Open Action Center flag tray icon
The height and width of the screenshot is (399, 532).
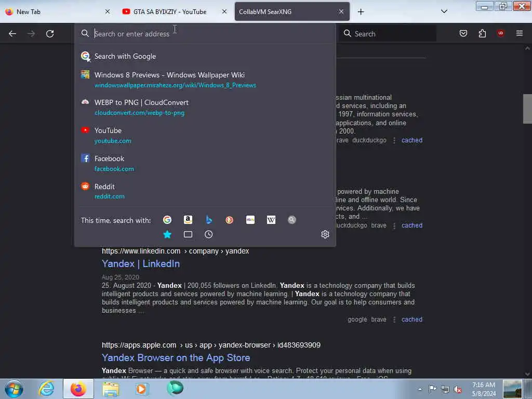click(432, 389)
